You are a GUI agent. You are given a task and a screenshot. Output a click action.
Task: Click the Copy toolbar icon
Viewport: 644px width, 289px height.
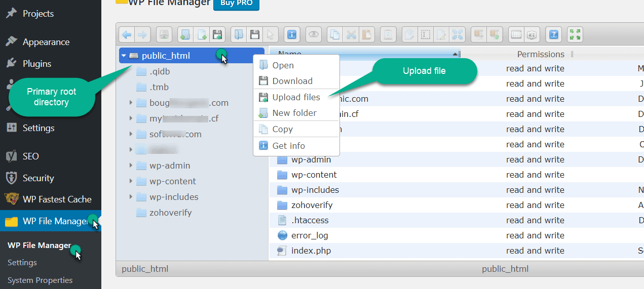coord(335,34)
